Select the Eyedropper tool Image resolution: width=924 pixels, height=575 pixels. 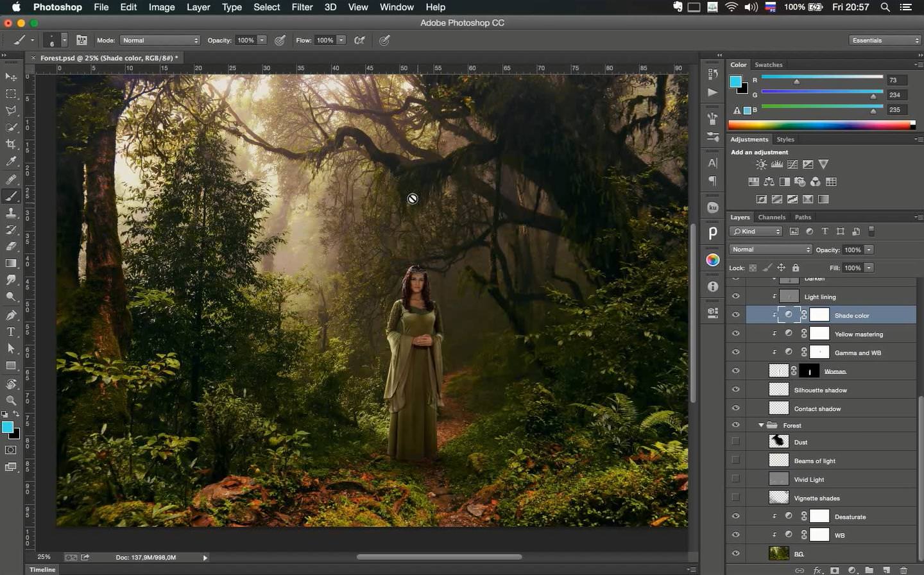(x=11, y=162)
